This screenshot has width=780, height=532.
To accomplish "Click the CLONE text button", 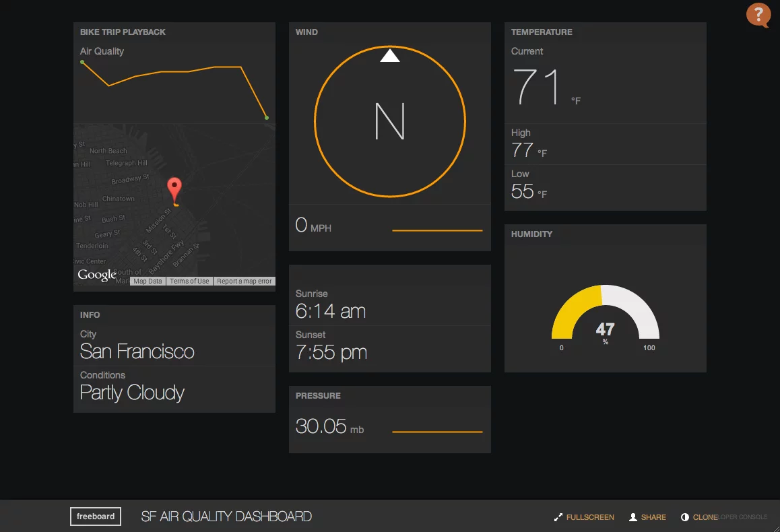I will [705, 517].
